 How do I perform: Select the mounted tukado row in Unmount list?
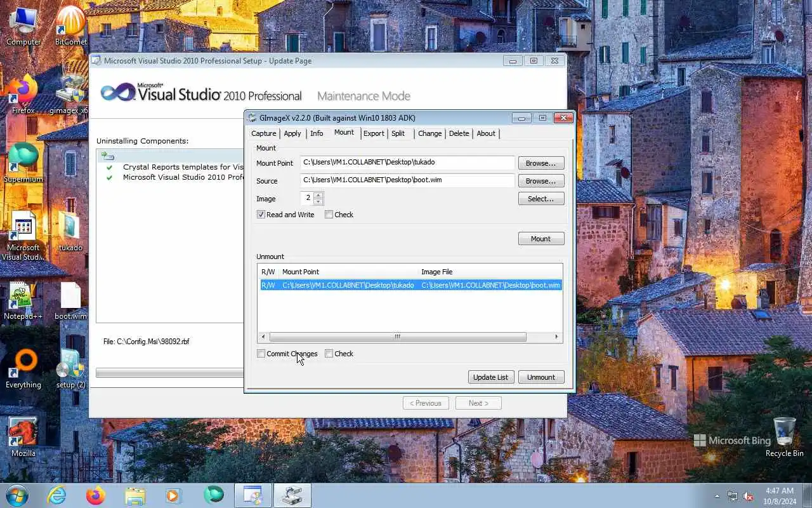point(410,285)
